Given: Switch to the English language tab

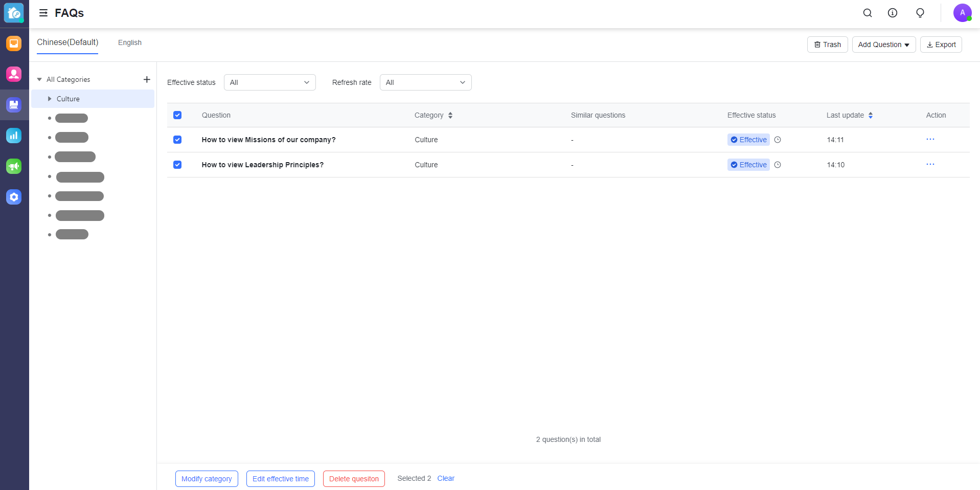Looking at the screenshot, I should 129,42.
